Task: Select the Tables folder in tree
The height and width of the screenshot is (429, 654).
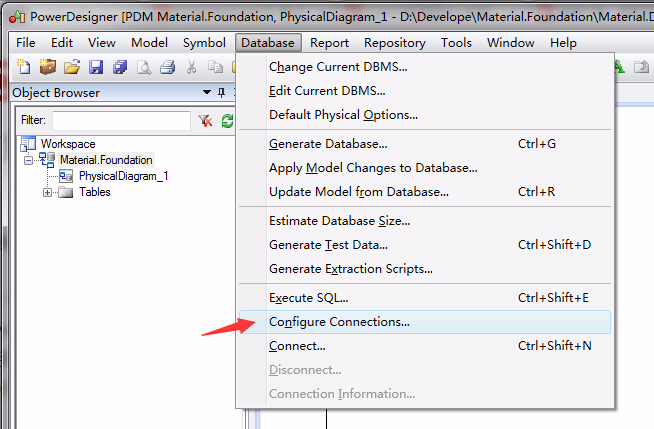Action: (95, 192)
